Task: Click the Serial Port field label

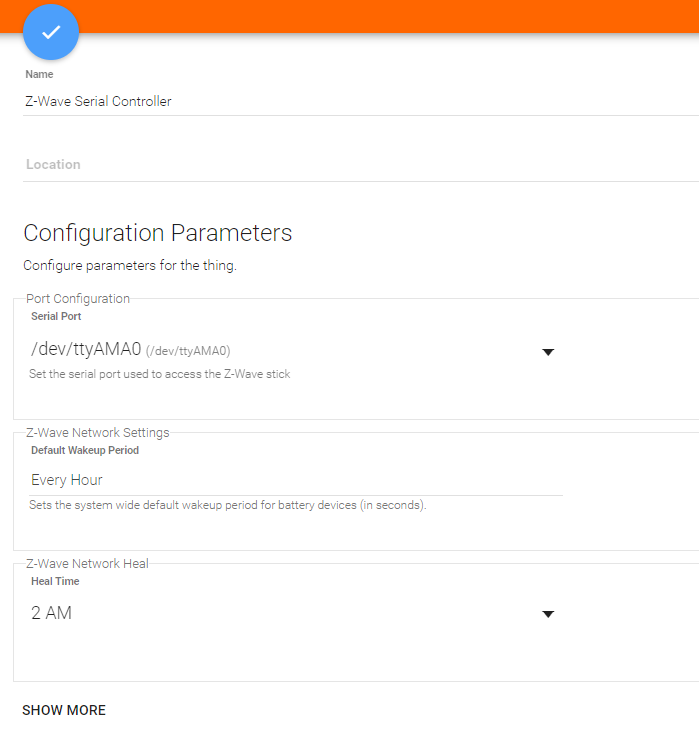Action: coord(56,316)
